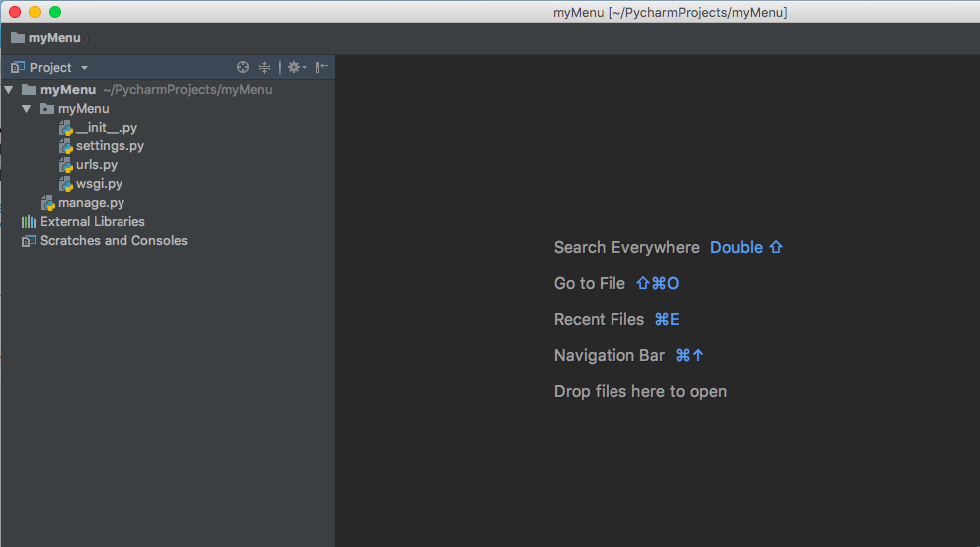Viewport: 980px width, 547px height.
Task: Select manage.py in the project tree
Action: pos(91,203)
